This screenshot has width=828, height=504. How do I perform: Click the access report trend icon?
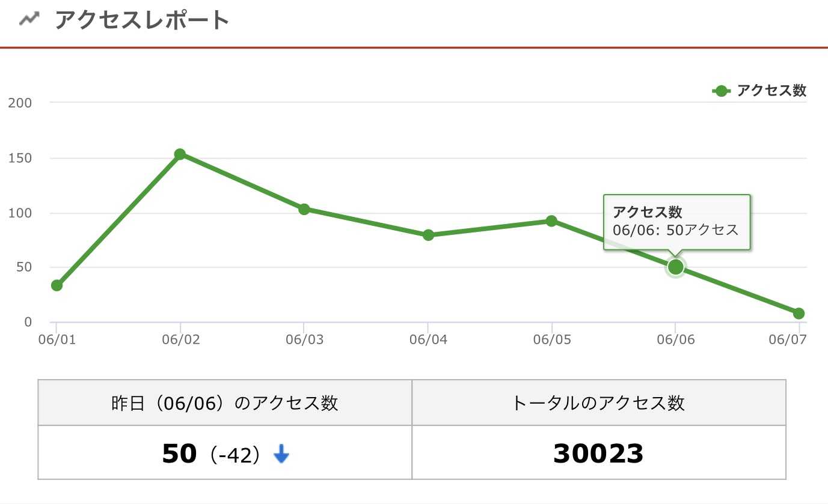pos(29,19)
